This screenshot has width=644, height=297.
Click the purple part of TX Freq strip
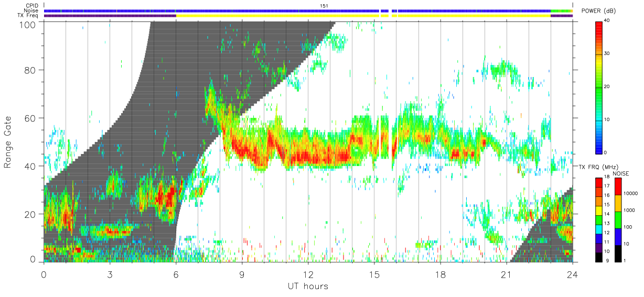pyautogui.click(x=110, y=16)
